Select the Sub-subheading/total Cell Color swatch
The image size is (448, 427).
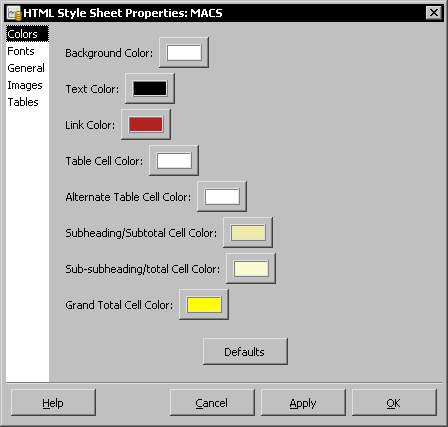coord(251,268)
